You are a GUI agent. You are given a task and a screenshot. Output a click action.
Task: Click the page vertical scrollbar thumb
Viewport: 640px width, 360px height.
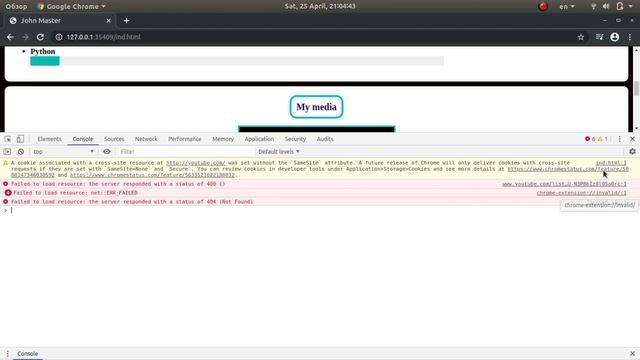coord(636,89)
